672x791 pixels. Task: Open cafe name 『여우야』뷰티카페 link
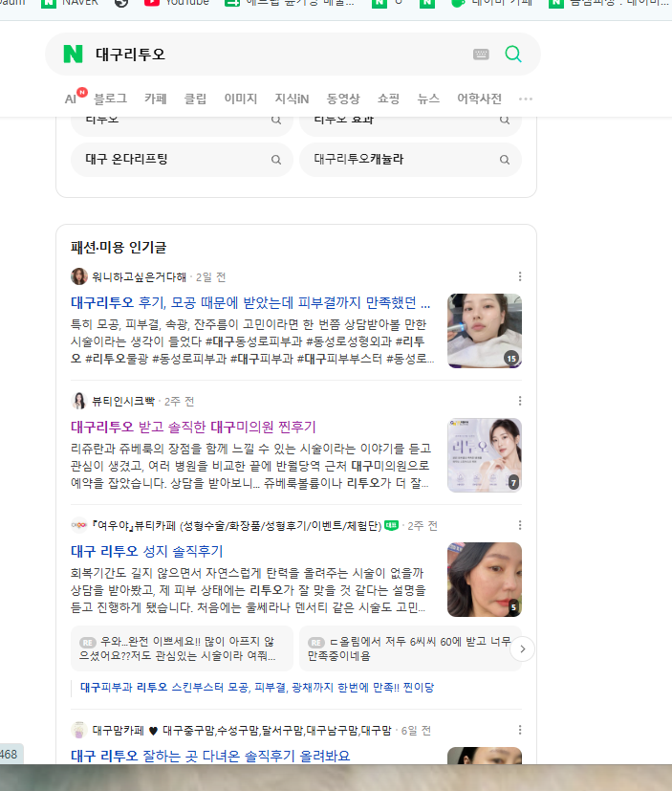(237, 526)
